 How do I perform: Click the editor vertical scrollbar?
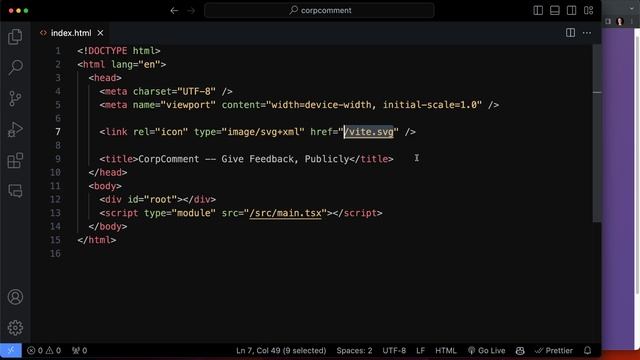point(597,133)
